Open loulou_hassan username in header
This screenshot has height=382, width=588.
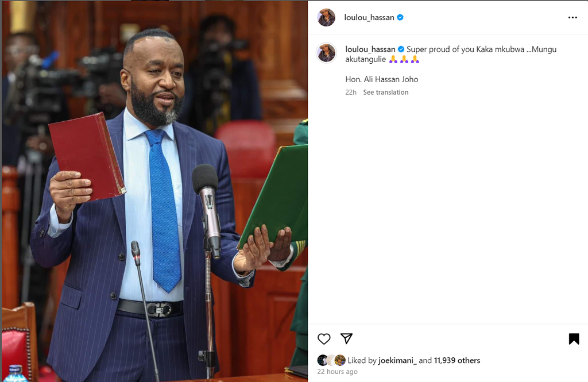[x=369, y=18]
